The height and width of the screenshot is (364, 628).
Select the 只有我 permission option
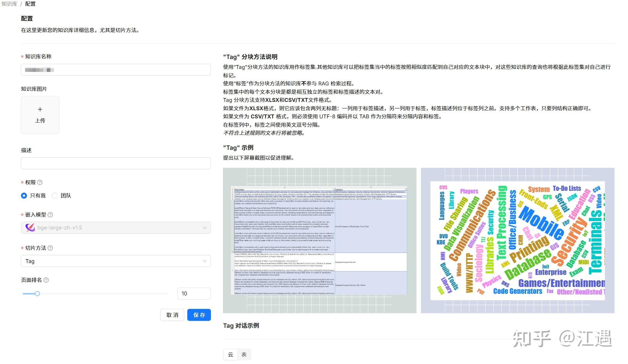pos(24,195)
